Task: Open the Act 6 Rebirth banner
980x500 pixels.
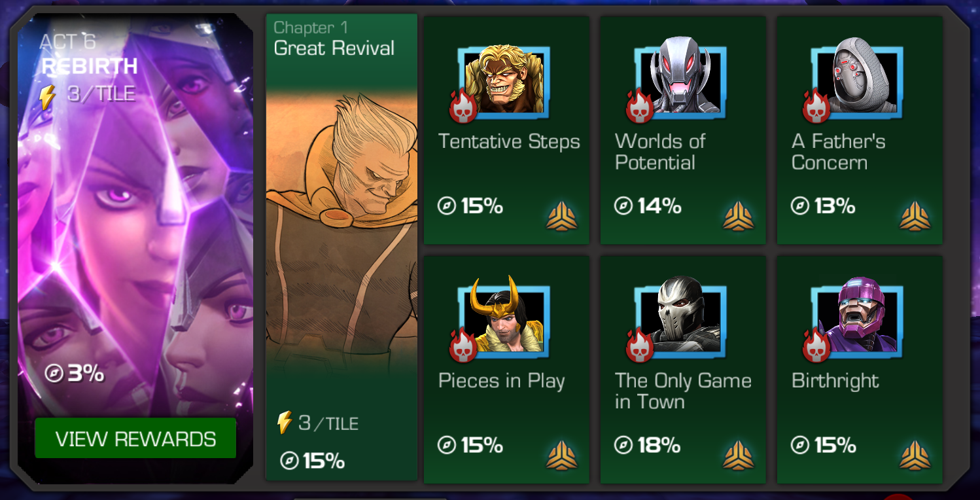Action: [x=135, y=247]
